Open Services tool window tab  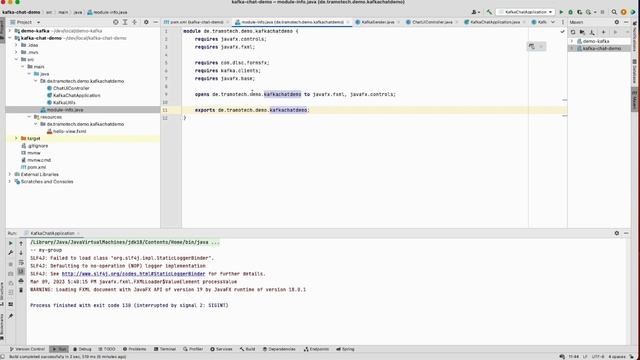[221, 349]
